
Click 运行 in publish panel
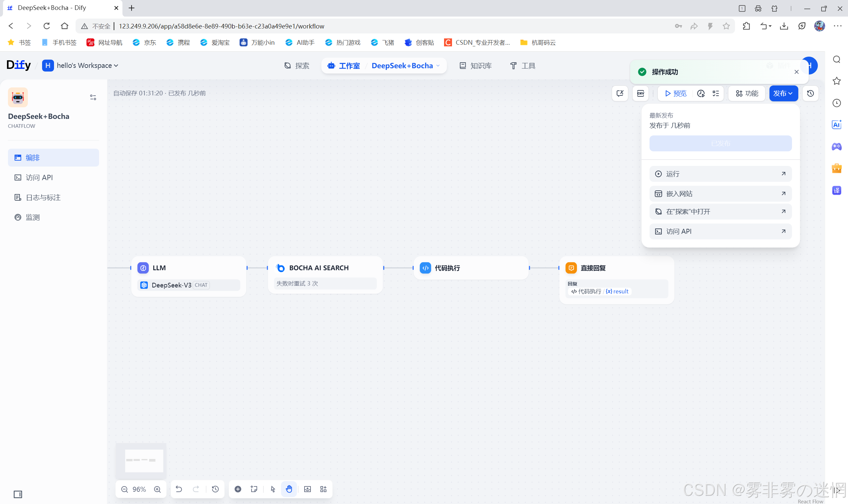(720, 174)
